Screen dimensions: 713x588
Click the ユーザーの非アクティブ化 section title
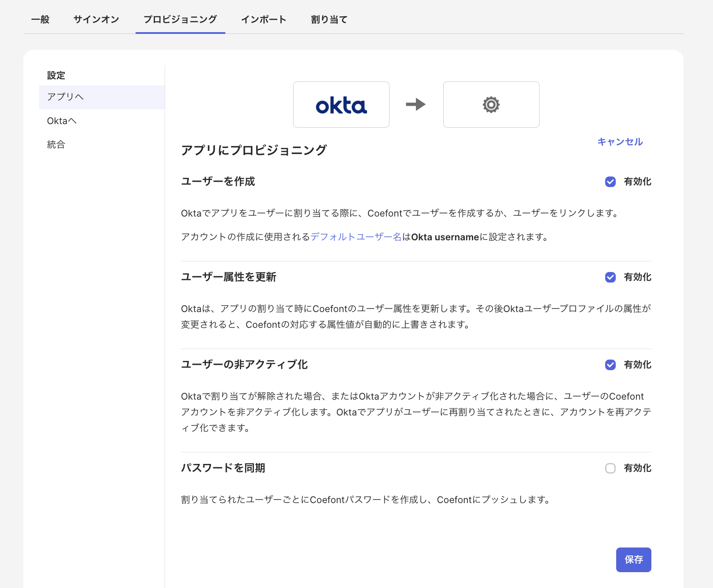click(x=245, y=364)
